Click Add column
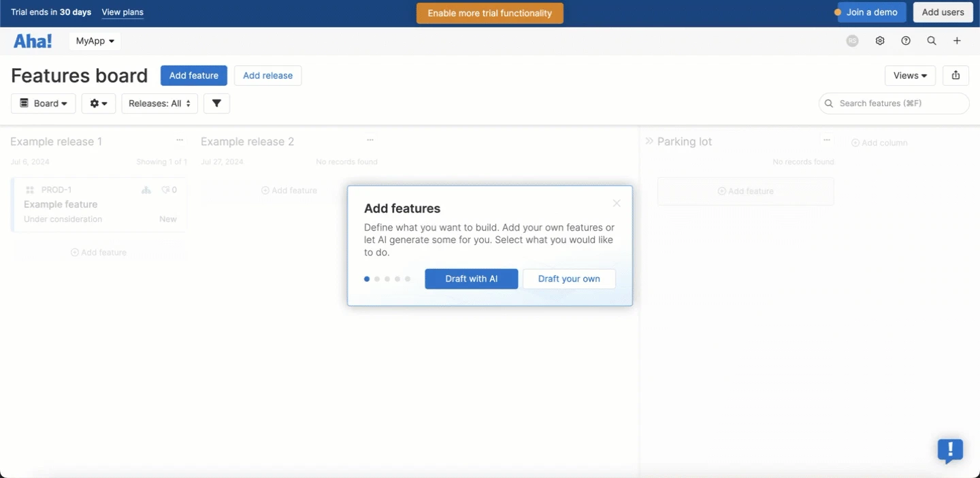Image resolution: width=980 pixels, height=478 pixels. 879,143
